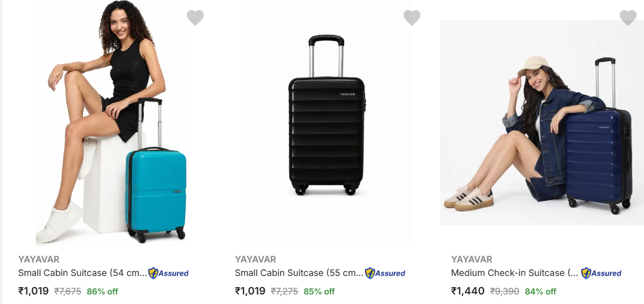The height and width of the screenshot is (304, 644).
Task: Open black suitcase product image
Action: 327,122
